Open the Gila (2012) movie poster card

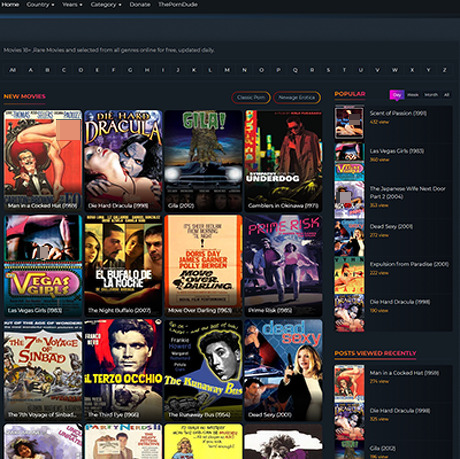203,161
